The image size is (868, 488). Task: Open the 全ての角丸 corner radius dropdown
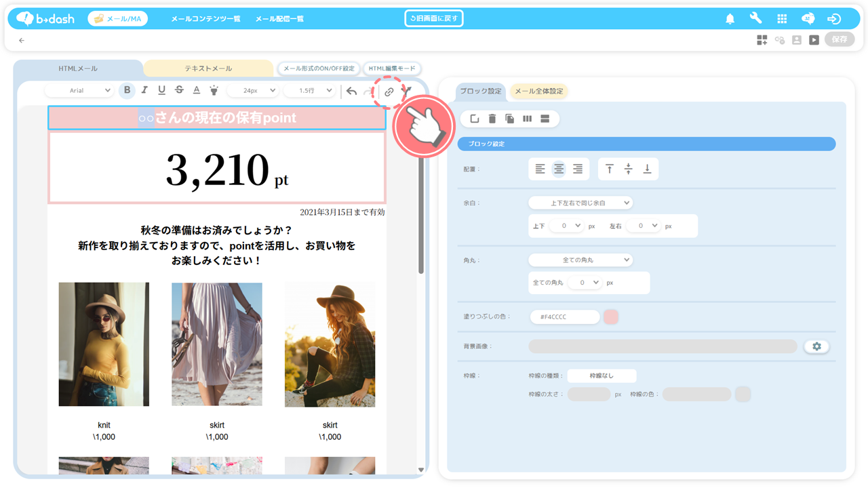[x=580, y=260]
